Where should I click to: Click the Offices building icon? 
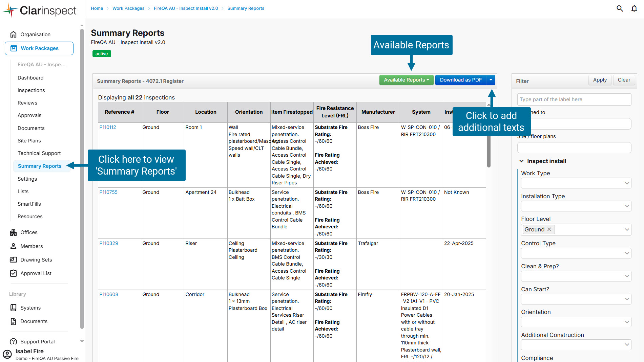14,232
